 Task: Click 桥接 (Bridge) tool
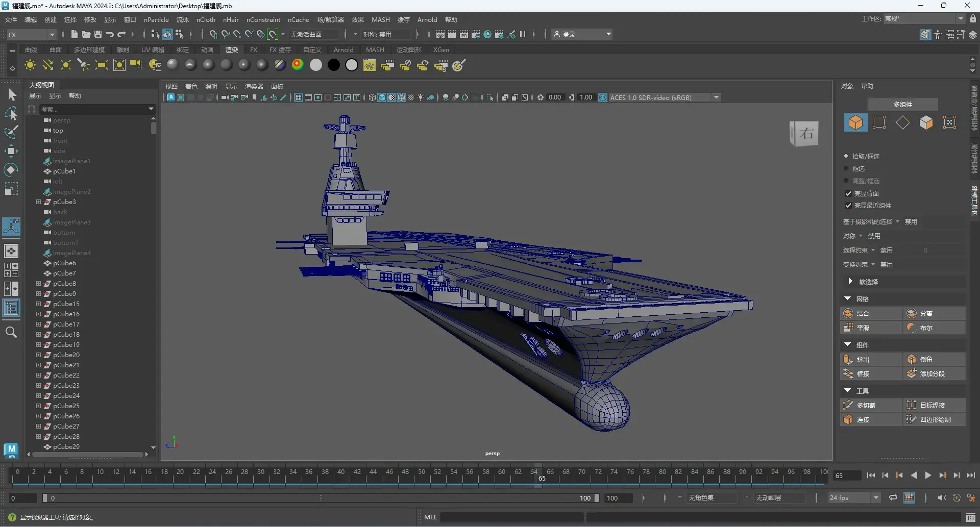(x=871, y=373)
